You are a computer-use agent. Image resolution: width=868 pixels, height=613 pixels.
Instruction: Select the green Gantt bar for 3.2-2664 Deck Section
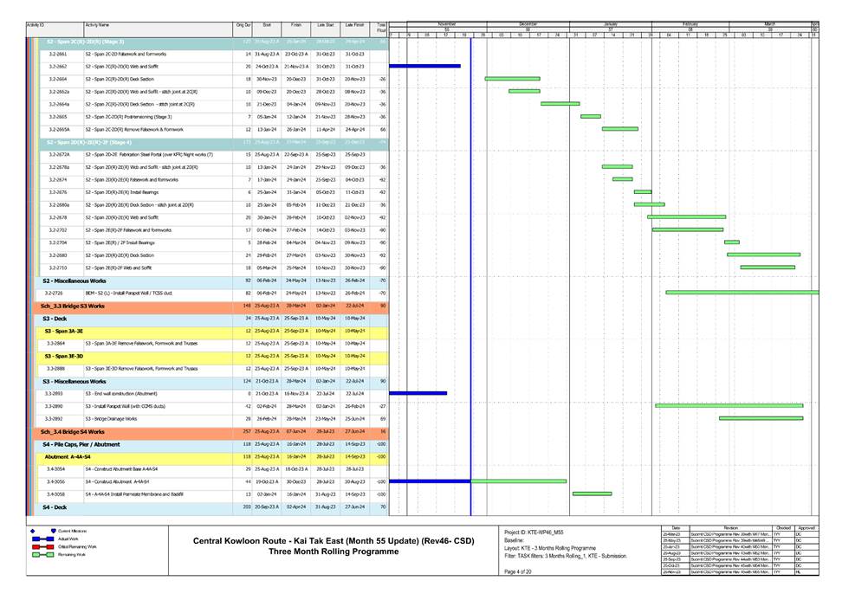point(512,78)
